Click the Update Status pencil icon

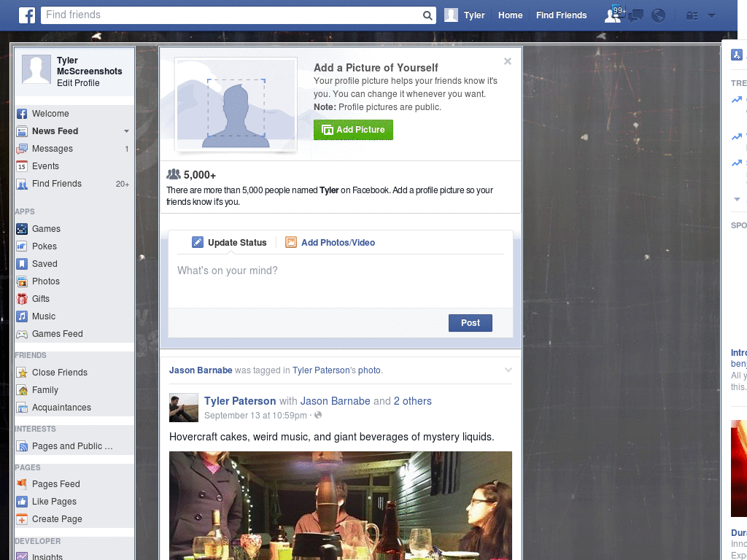coord(198,242)
